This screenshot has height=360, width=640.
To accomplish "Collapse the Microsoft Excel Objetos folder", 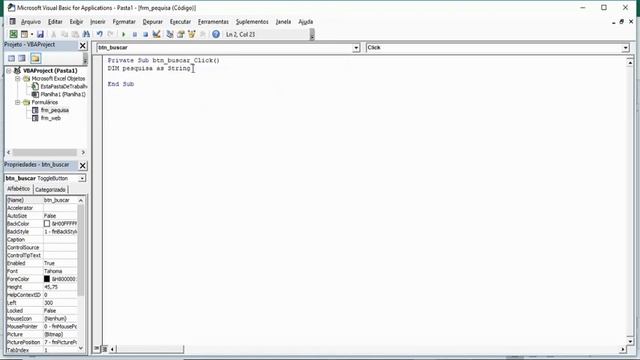I will click(18, 78).
